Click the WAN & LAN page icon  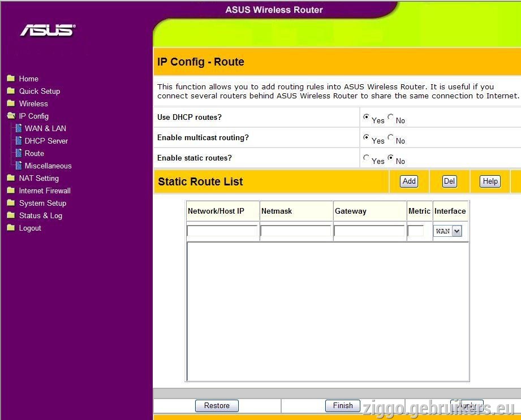(x=19, y=128)
